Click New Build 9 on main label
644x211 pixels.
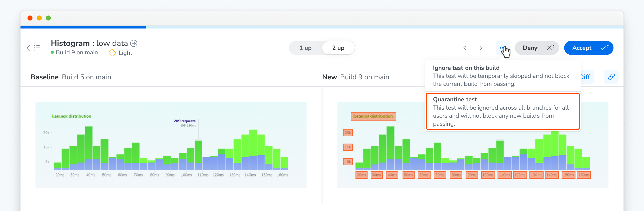pos(356,77)
